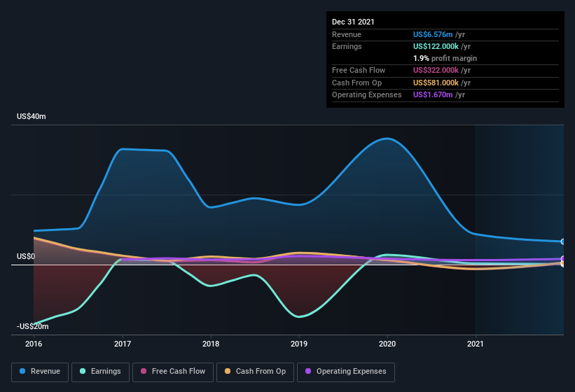575x392 pixels.
Task: Click the Revenue row label in tooltip
Action: [347, 34]
